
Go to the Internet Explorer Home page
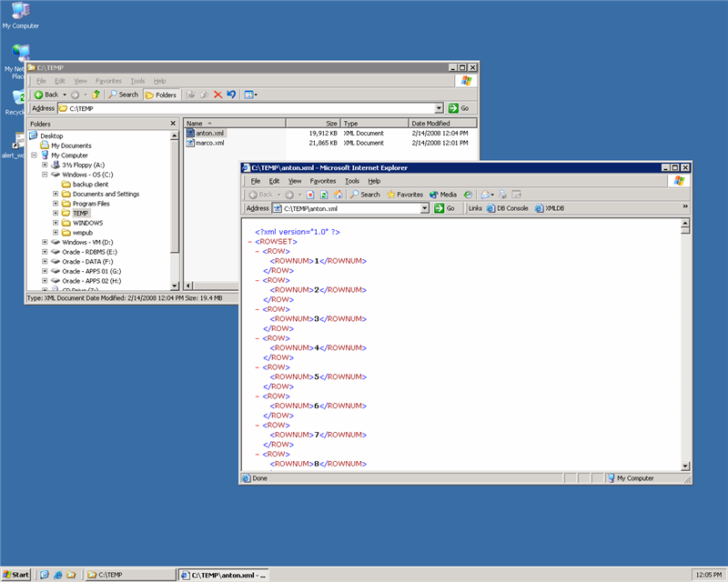click(338, 195)
